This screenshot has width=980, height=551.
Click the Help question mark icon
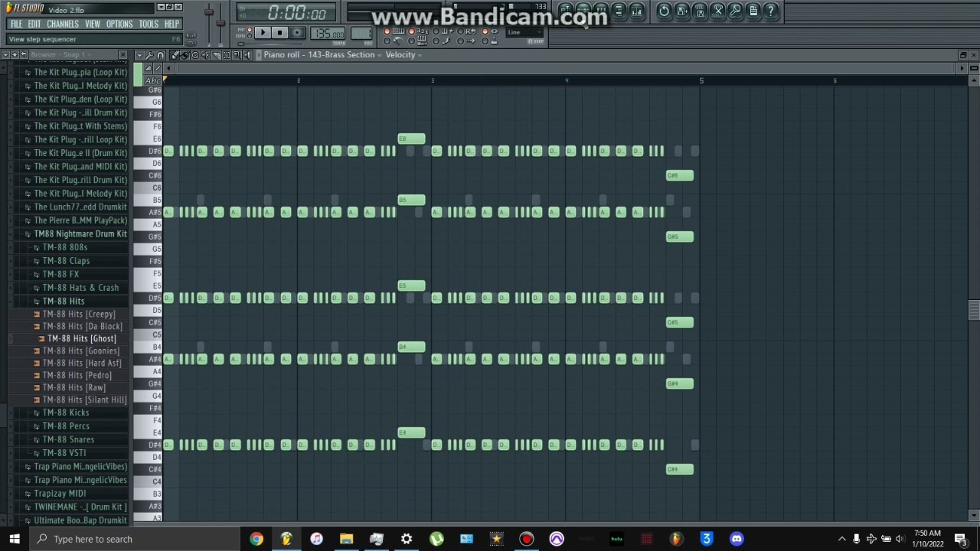(771, 11)
